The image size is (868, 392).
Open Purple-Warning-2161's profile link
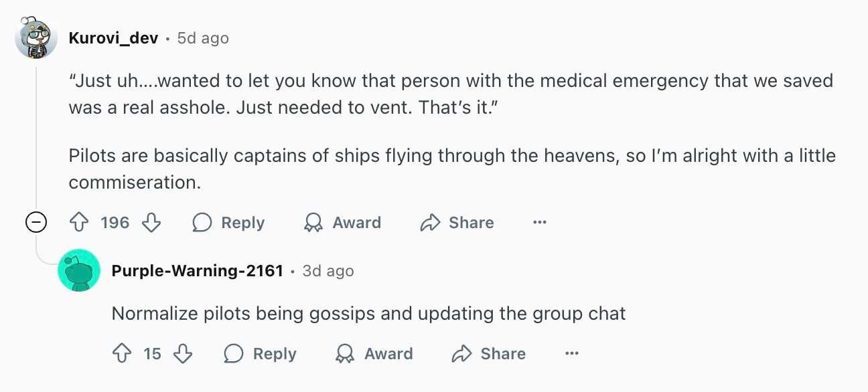tap(197, 271)
